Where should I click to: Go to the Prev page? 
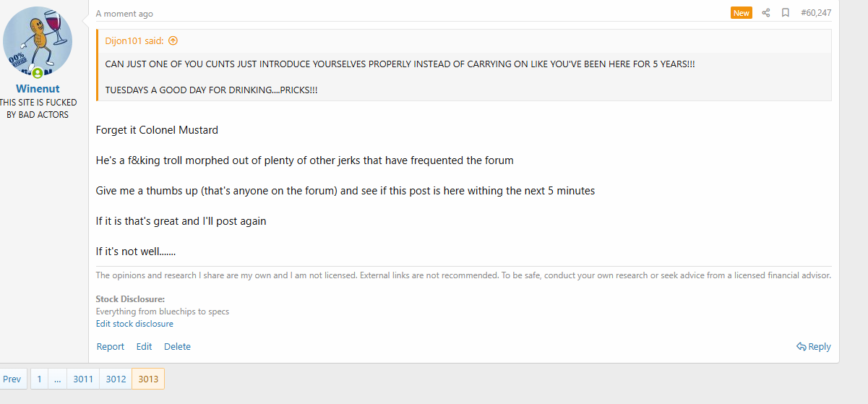point(12,379)
